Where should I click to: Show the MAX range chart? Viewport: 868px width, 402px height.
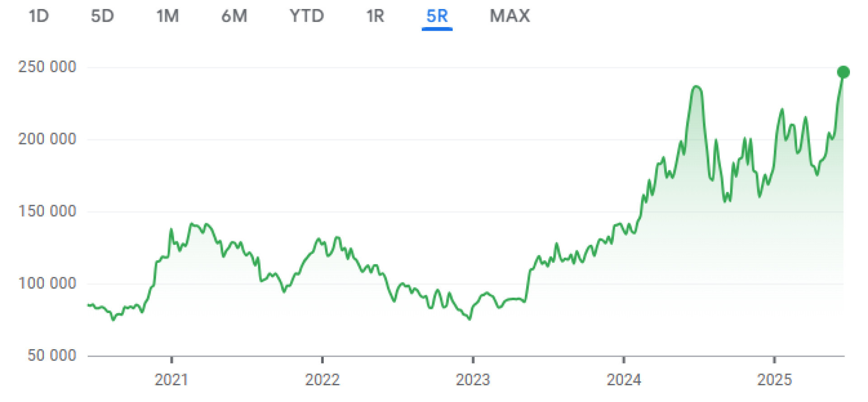[509, 16]
